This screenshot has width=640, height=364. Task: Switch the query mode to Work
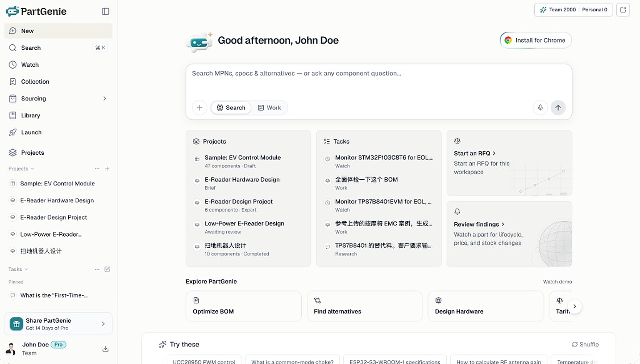pos(269,108)
